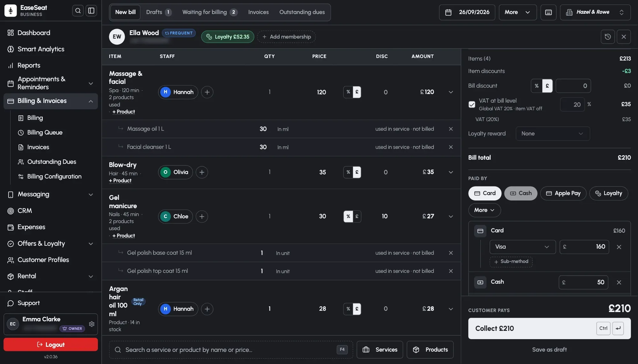Click Save as draft link
This screenshot has width=638, height=364.
click(x=549, y=350)
